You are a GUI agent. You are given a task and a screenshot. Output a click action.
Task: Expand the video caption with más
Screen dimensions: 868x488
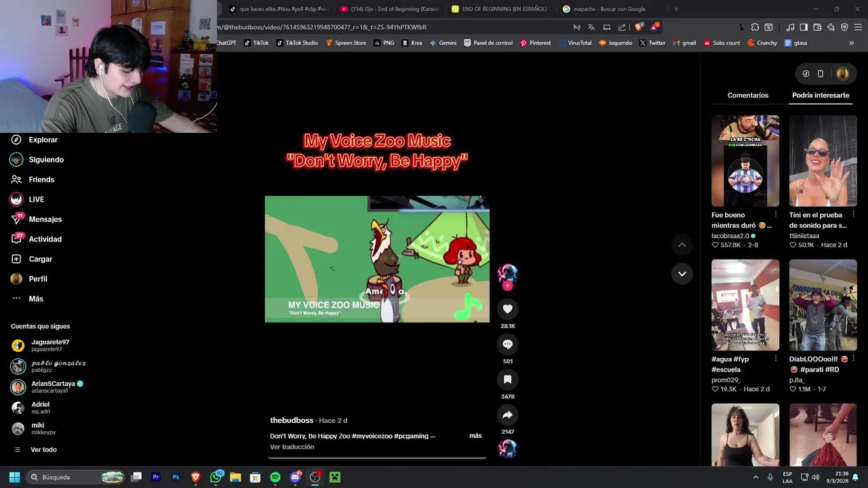(475, 436)
